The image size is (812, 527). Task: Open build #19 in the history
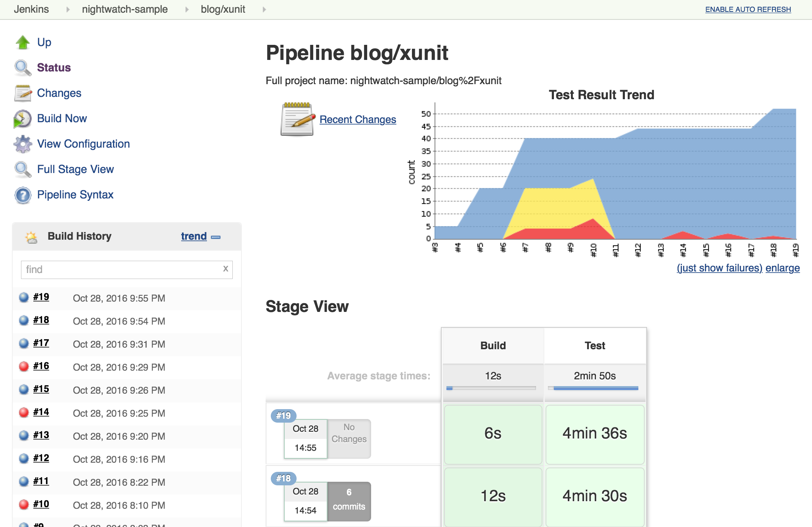tap(41, 297)
